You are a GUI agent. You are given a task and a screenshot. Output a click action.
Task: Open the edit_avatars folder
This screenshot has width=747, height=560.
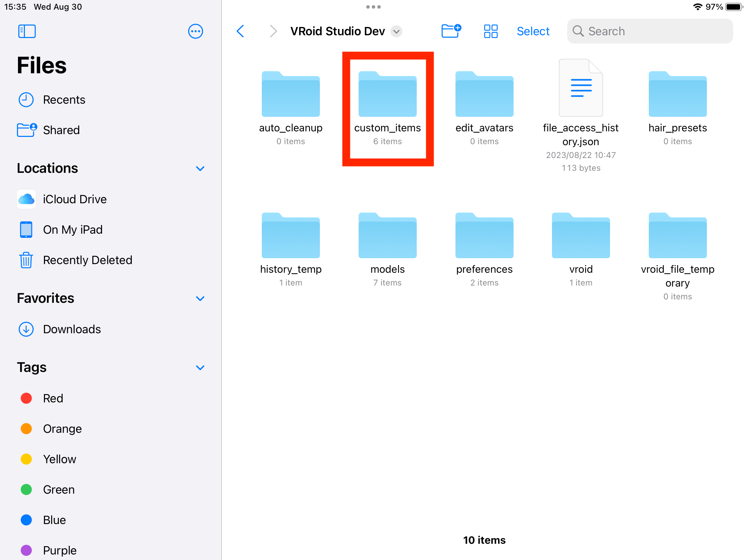tap(485, 94)
